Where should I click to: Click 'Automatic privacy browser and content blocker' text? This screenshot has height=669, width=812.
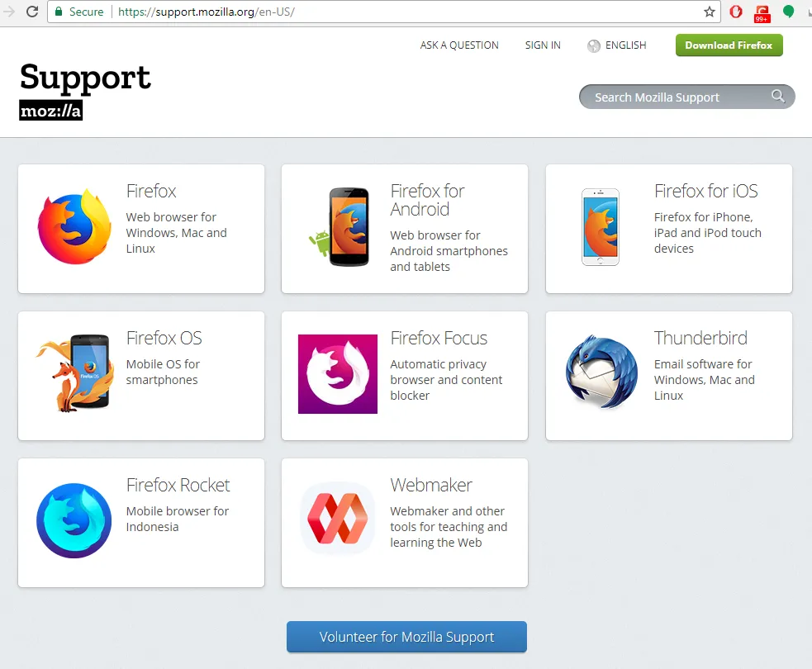click(446, 380)
